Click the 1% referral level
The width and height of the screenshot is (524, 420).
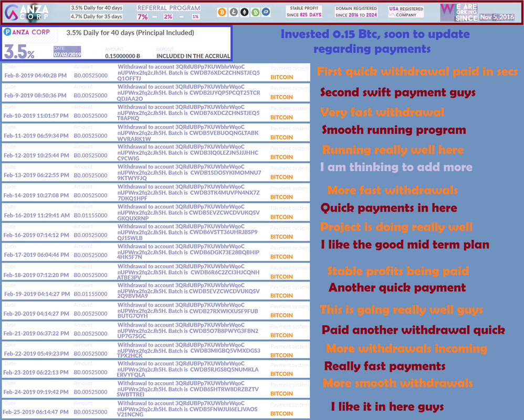pyautogui.click(x=195, y=17)
